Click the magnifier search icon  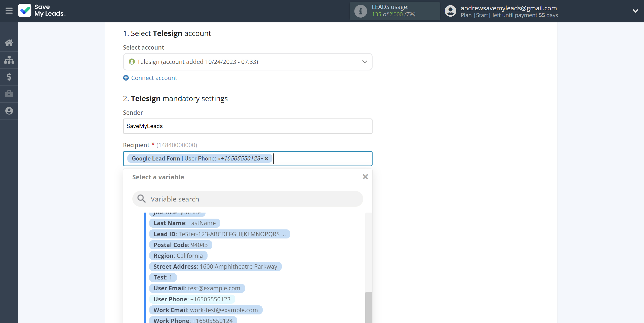click(141, 199)
